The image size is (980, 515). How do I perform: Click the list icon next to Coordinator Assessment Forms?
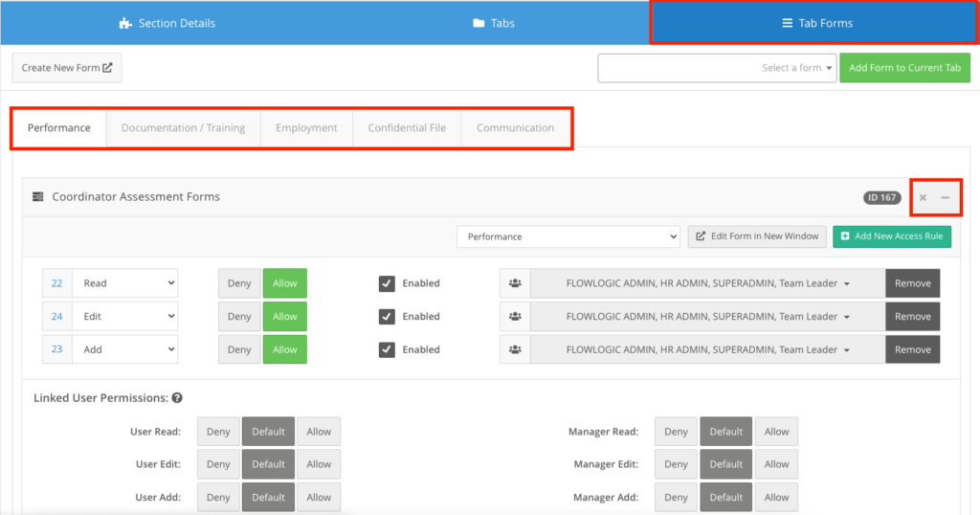pyautogui.click(x=38, y=197)
